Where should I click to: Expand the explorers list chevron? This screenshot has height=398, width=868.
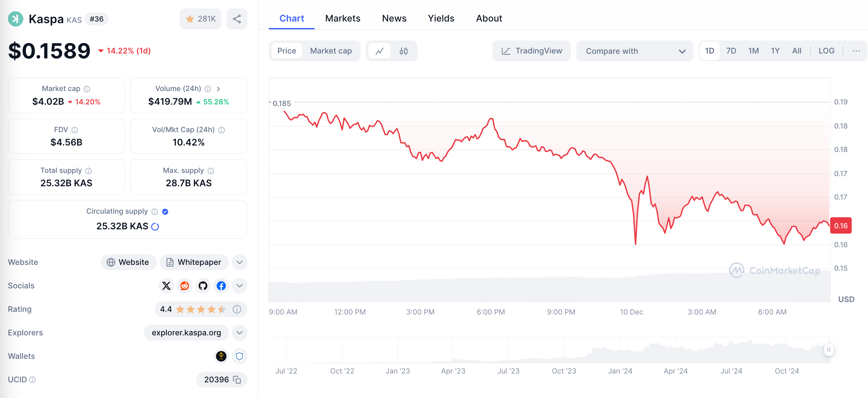coord(239,333)
